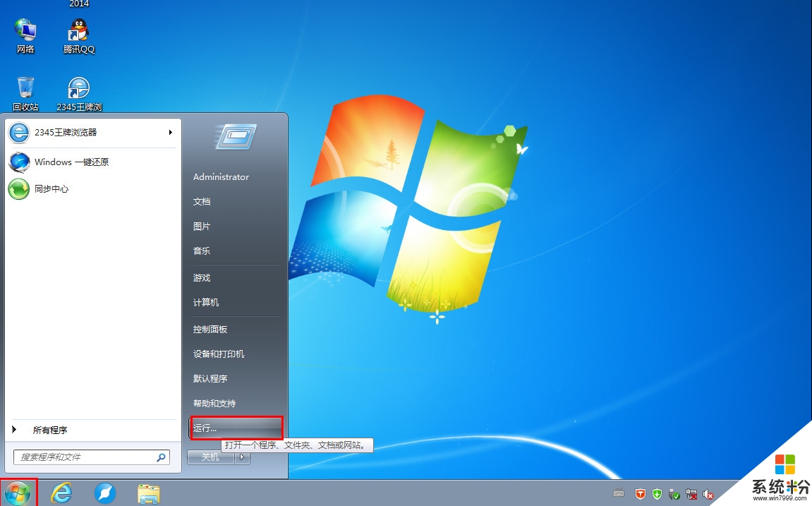Open 设备和打印机 from the start menu

[219, 354]
